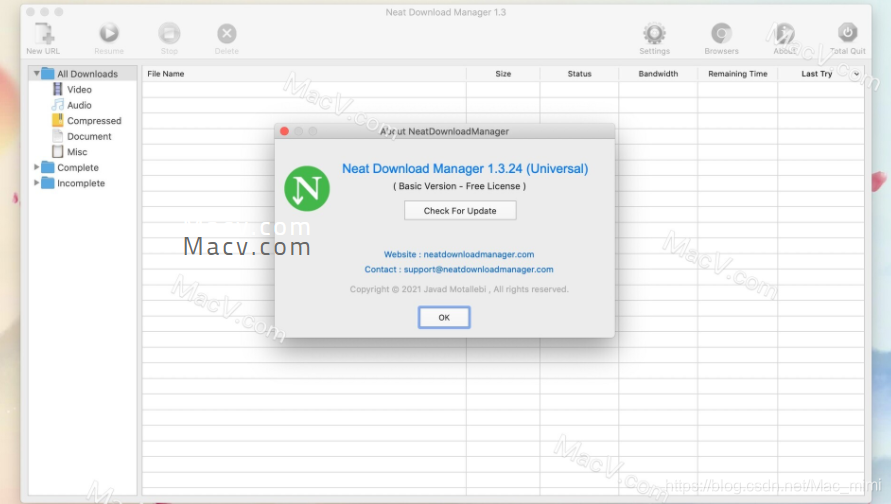Click the All Downloads folder icon

[48, 73]
